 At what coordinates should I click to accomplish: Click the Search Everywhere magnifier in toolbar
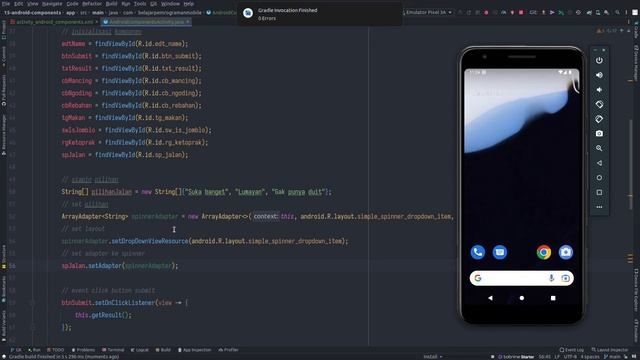pyautogui.click(x=617, y=13)
